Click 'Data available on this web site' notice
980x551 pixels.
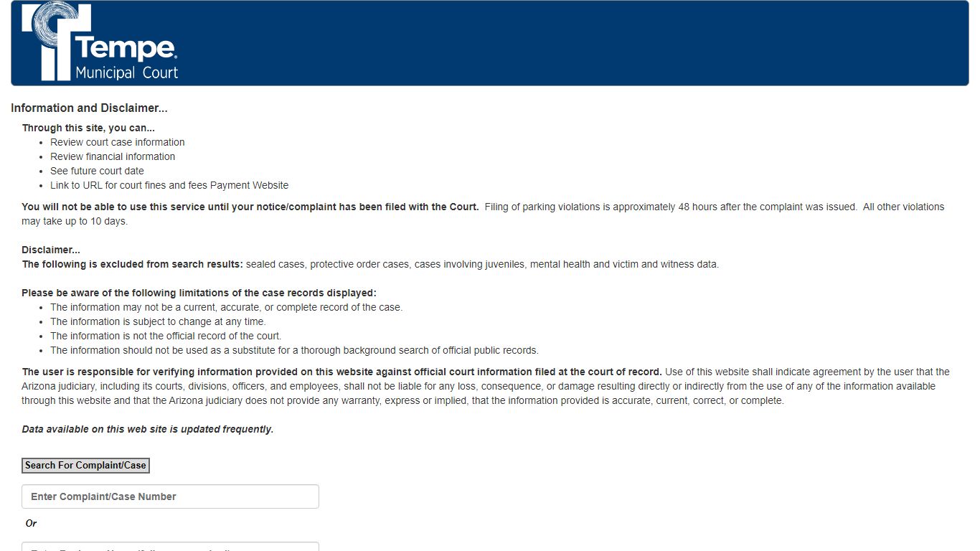pos(148,429)
